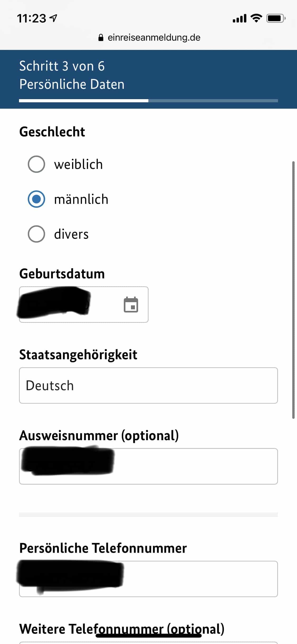This screenshot has height=644, width=297.
Task: Tap the Persönliche Daten title
Action: 72,84
